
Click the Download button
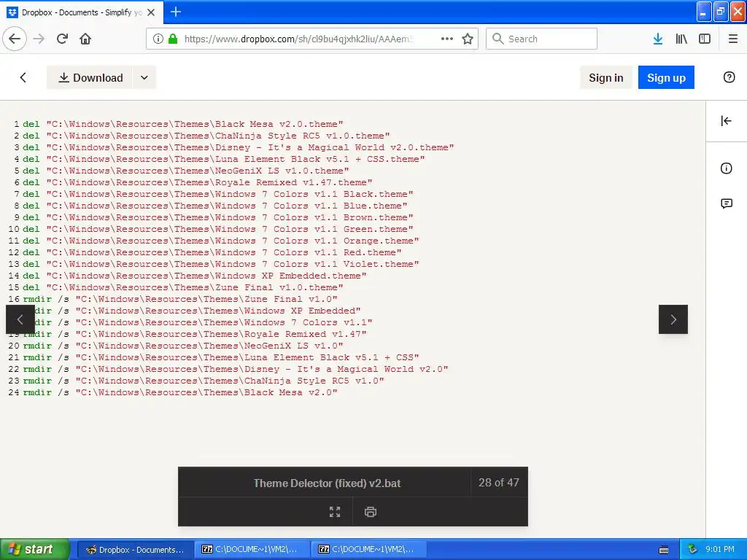point(90,77)
